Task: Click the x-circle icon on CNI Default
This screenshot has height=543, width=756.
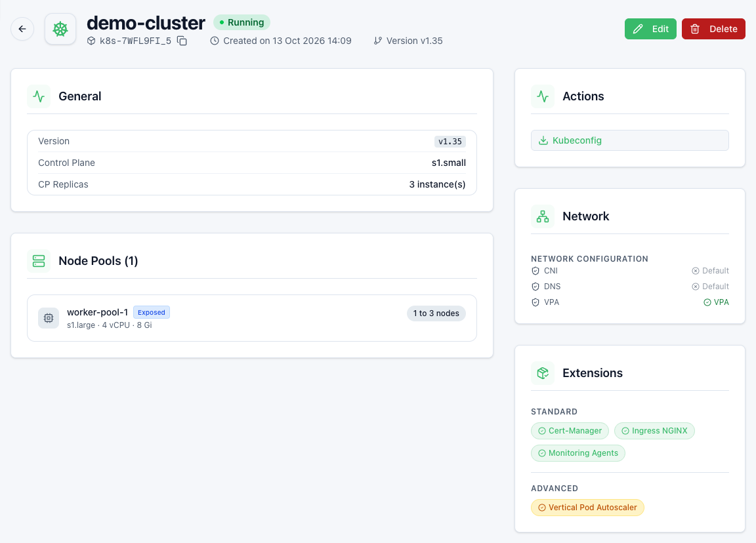Action: click(695, 271)
